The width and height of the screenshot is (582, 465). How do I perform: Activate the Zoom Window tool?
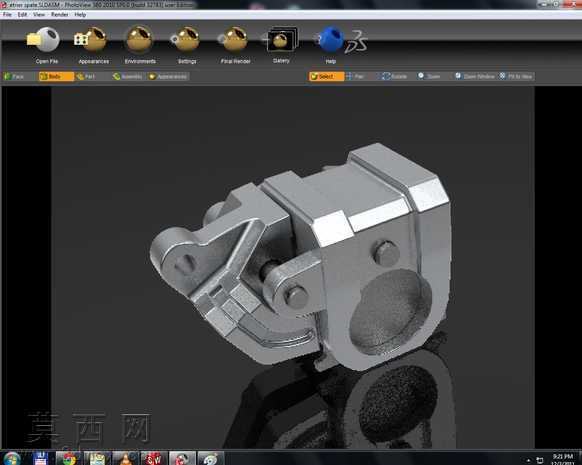click(x=475, y=76)
